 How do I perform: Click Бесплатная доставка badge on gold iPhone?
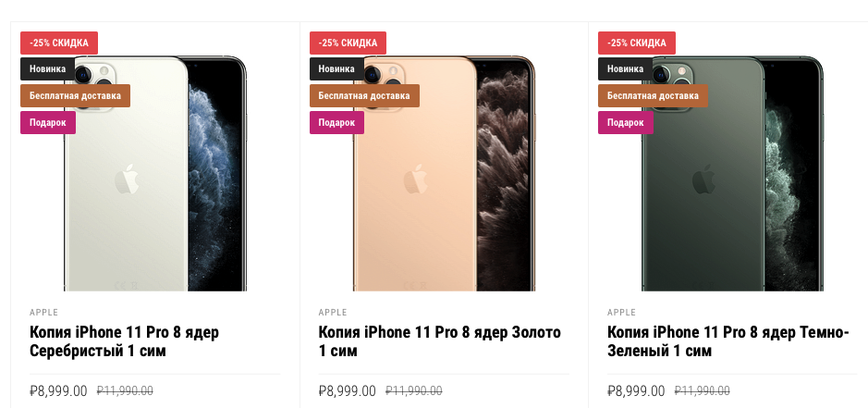pyautogui.click(x=364, y=96)
